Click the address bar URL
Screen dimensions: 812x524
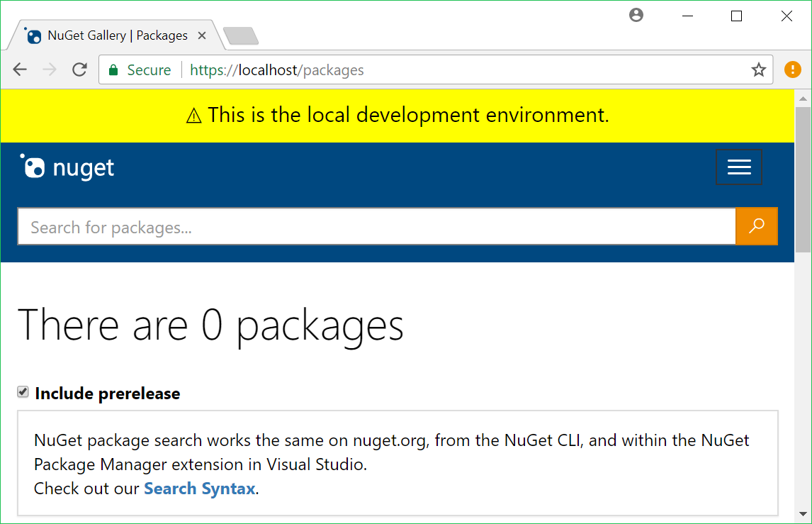[x=276, y=70]
